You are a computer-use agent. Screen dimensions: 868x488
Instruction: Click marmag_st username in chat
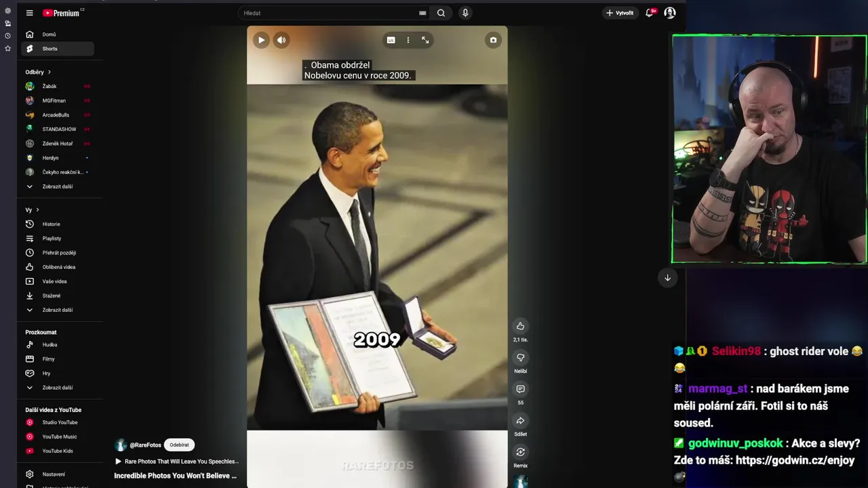(x=717, y=388)
